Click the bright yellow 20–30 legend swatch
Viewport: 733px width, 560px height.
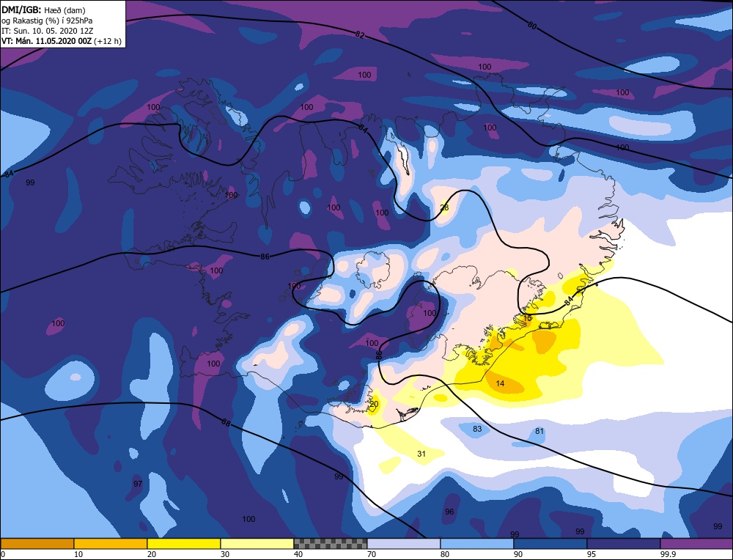click(184, 544)
